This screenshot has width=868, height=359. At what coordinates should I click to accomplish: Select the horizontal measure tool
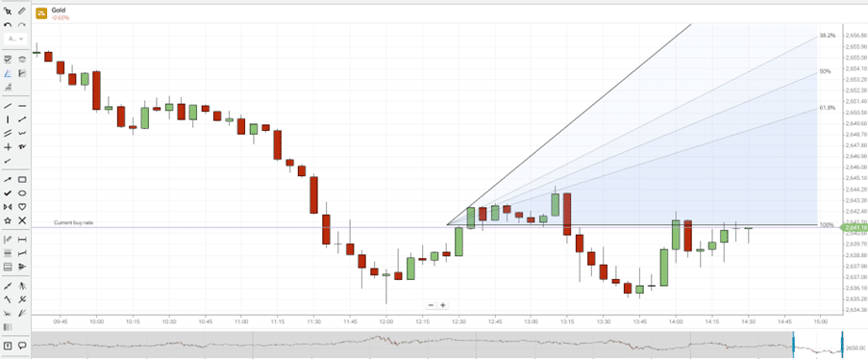[x=22, y=240]
